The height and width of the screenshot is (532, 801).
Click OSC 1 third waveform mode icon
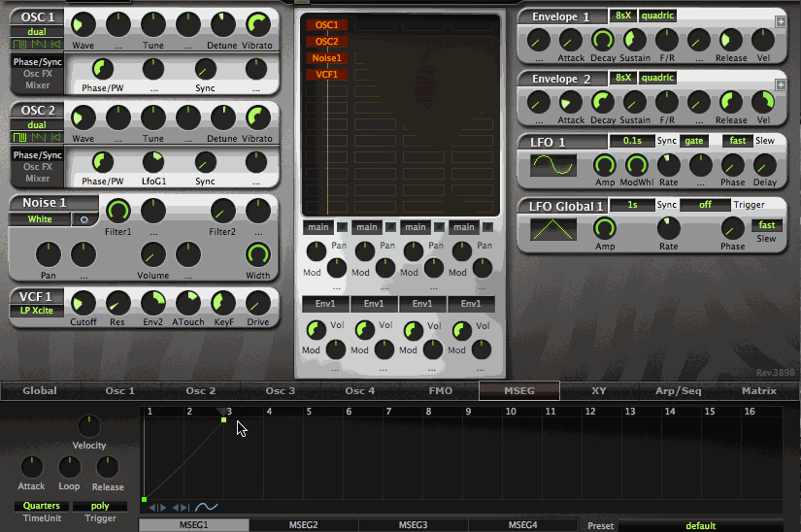(x=55, y=44)
